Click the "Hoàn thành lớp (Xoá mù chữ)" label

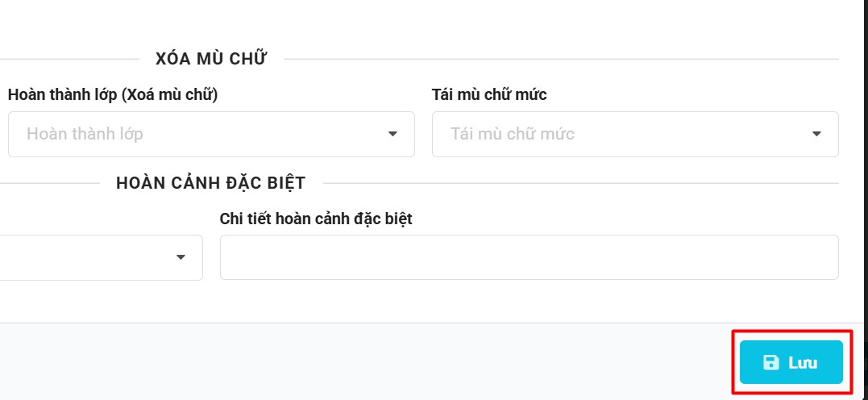pyautogui.click(x=113, y=94)
